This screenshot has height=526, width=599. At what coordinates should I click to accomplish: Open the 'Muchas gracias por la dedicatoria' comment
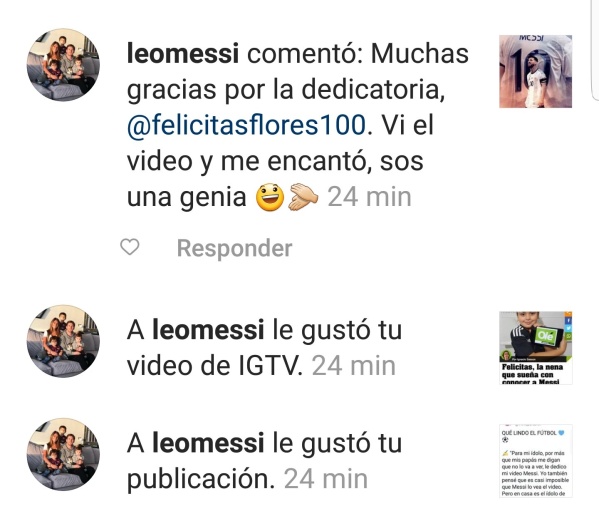[298, 125]
